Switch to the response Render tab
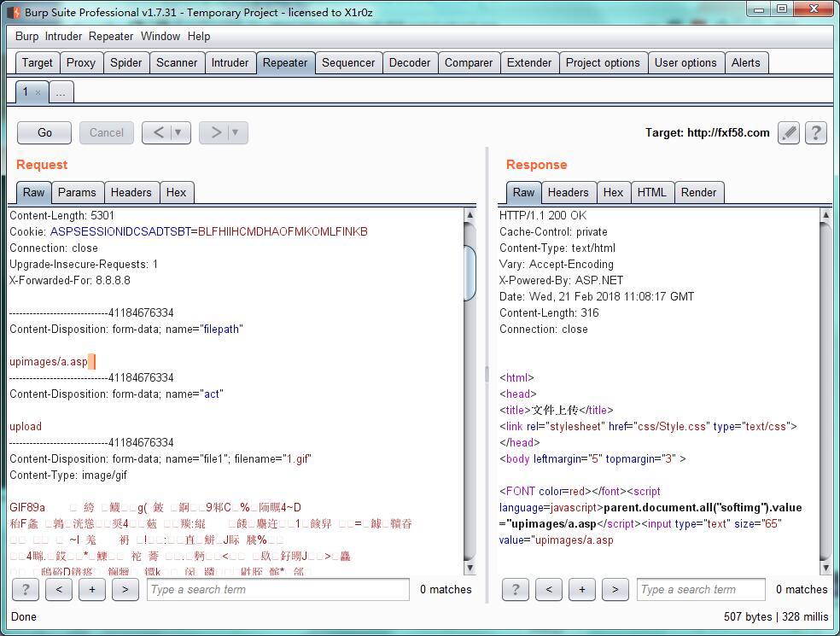This screenshot has height=636, width=840. point(698,192)
